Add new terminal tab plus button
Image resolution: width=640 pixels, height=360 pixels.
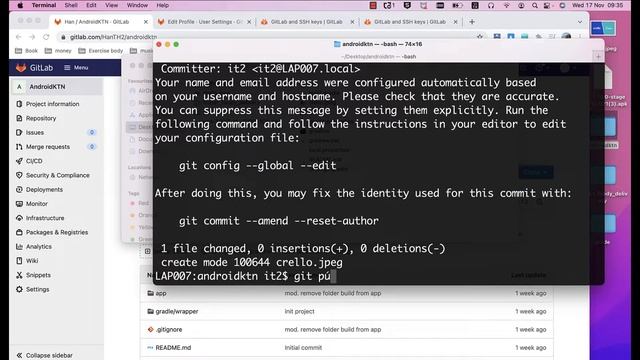[x=598, y=57]
